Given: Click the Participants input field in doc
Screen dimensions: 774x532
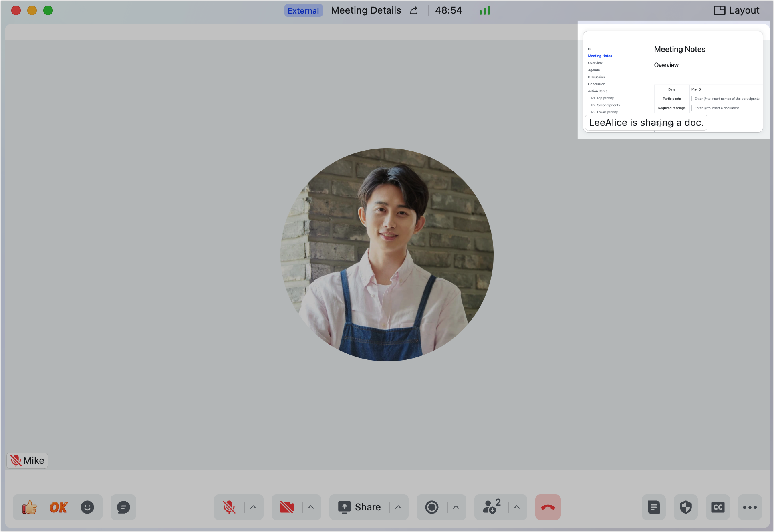Looking at the screenshot, I should pyautogui.click(x=726, y=99).
